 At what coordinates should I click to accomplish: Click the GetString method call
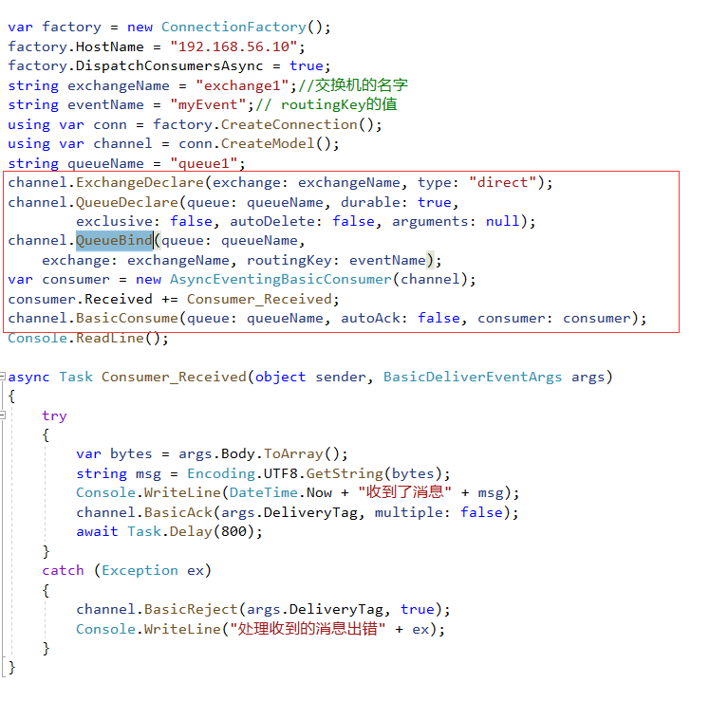coord(345,473)
